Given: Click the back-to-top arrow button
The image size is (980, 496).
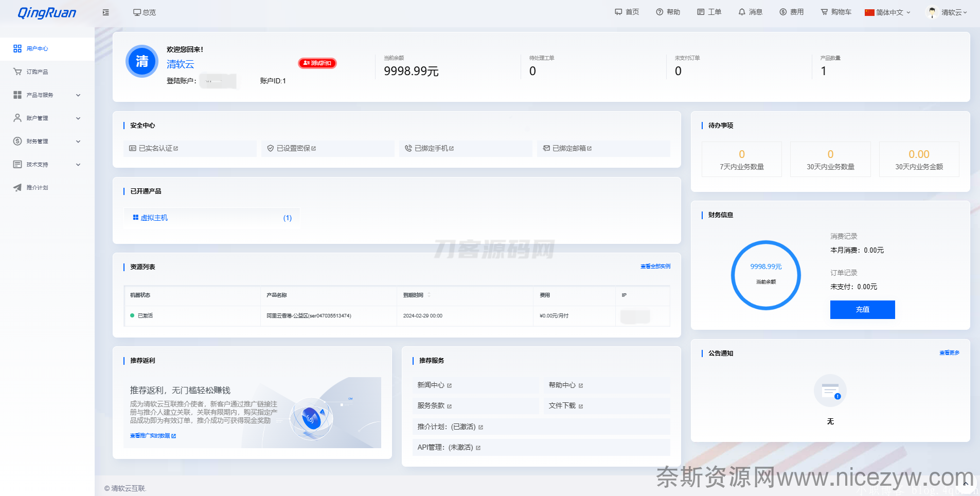Looking at the screenshot, I should (966, 484).
